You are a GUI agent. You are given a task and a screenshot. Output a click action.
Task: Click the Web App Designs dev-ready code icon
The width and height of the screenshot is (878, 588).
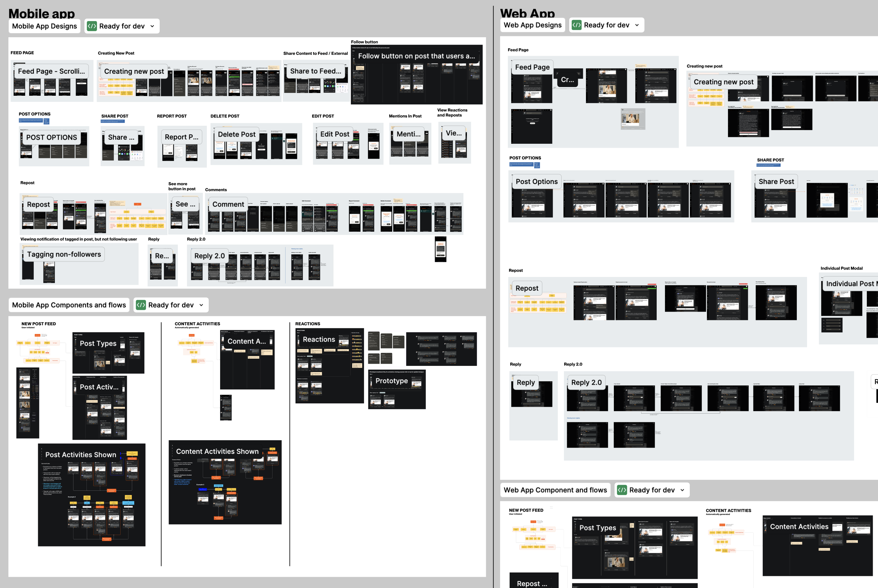point(577,25)
